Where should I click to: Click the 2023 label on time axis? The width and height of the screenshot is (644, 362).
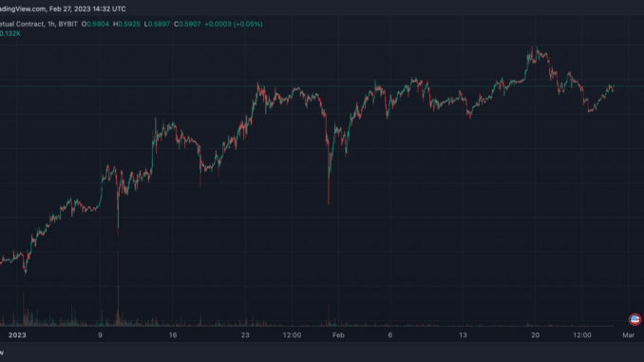17,335
